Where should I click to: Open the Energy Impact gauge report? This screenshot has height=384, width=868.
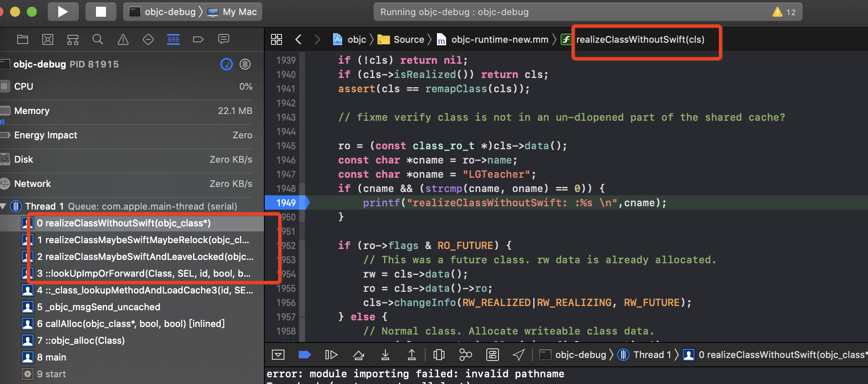tap(126, 135)
